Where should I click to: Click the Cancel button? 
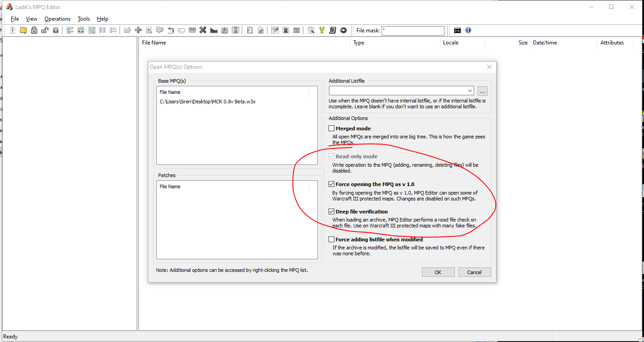474,272
